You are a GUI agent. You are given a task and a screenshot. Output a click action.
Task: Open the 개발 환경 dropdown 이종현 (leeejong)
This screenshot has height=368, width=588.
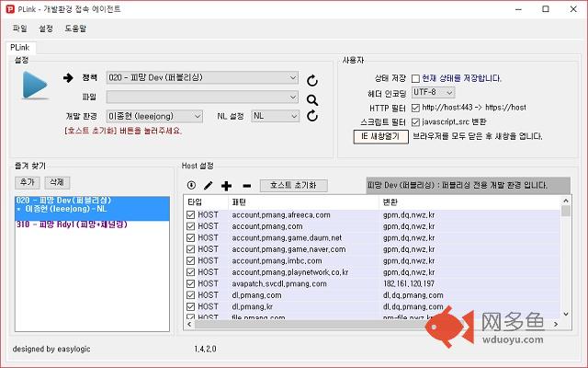click(x=154, y=117)
